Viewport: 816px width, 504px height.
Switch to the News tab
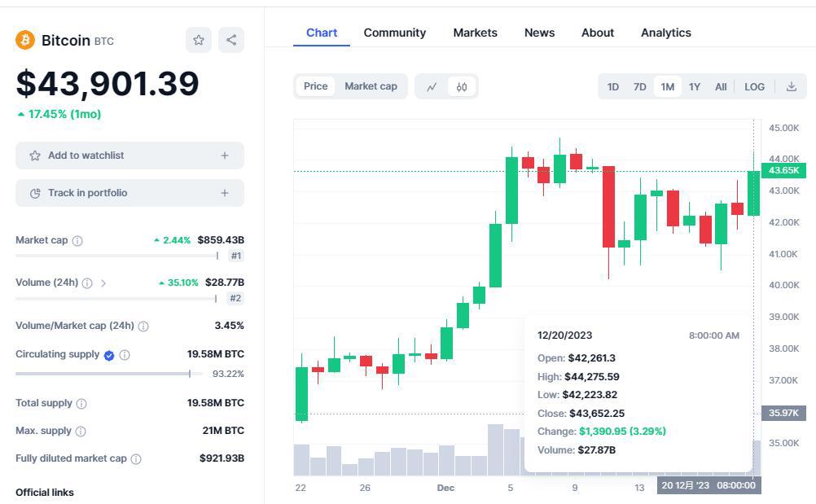[539, 33]
